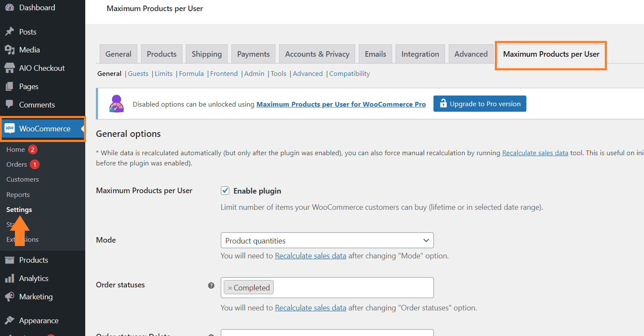Open WooCommerce Orders submenu item
This screenshot has height=336, width=644.
(x=17, y=164)
